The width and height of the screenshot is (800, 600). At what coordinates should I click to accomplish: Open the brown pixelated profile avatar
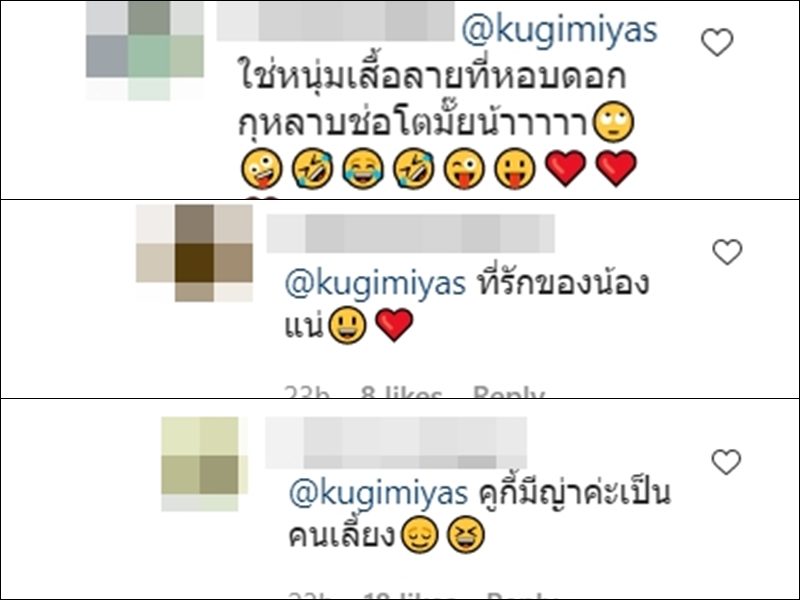[x=194, y=253]
